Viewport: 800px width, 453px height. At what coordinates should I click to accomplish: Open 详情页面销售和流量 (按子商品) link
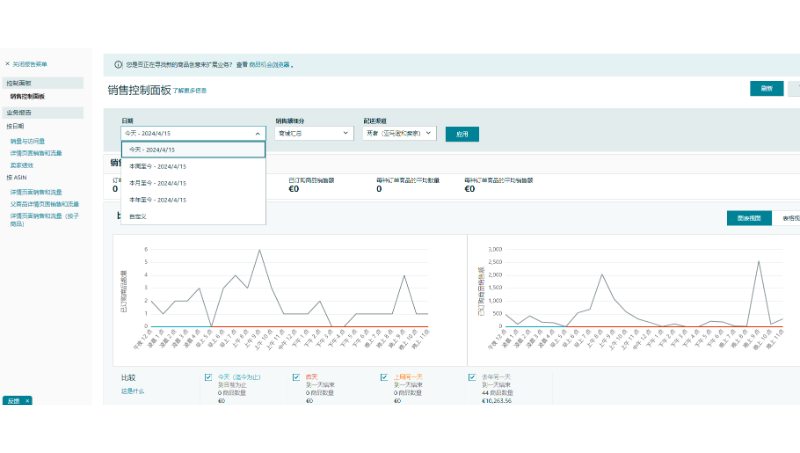coord(44,220)
